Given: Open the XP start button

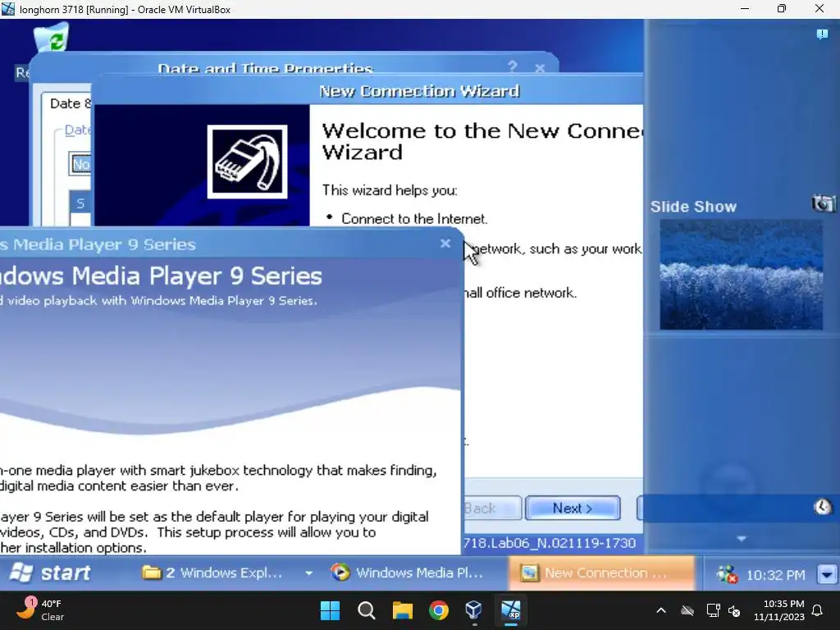Looking at the screenshot, I should click(x=50, y=573).
